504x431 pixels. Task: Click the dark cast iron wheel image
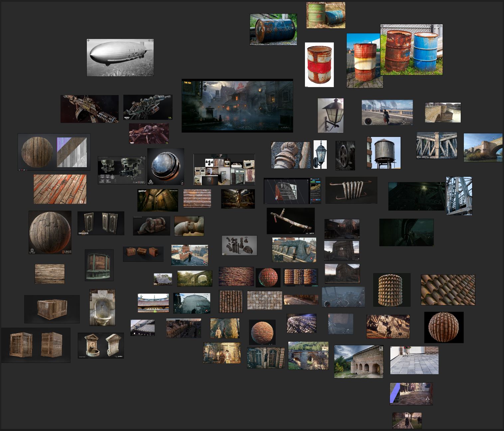pos(345,156)
